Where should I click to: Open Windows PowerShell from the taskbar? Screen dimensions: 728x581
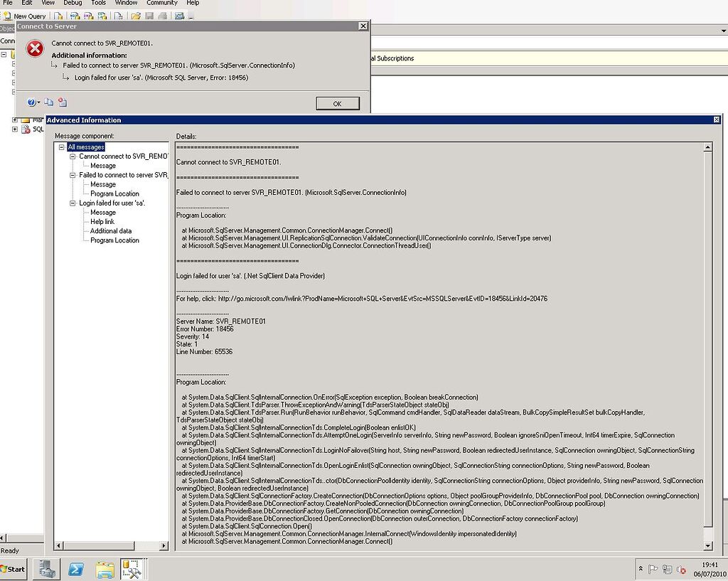coord(74,569)
